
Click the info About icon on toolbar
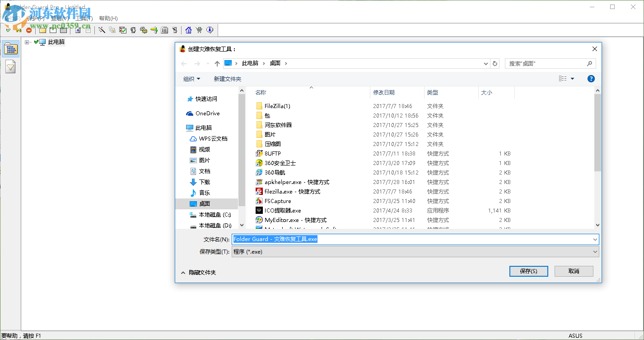pyautogui.click(x=209, y=30)
